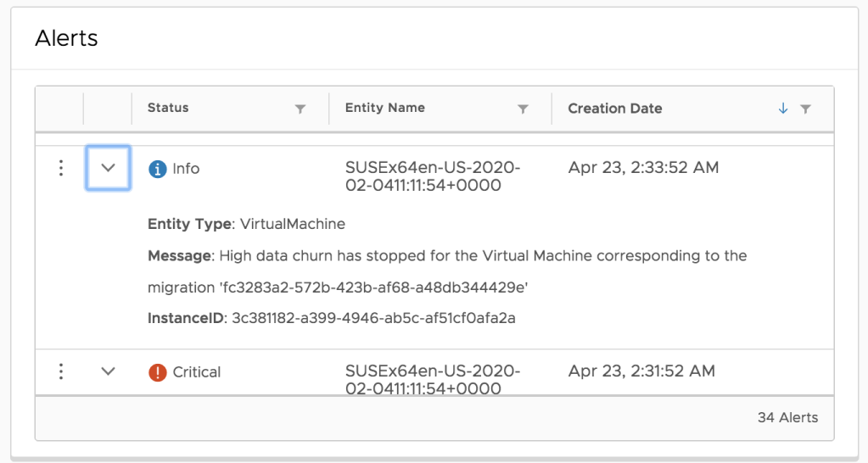Viewport: 868px width, 463px height.
Task: Click the Entity Name column header
Action: 385,108
